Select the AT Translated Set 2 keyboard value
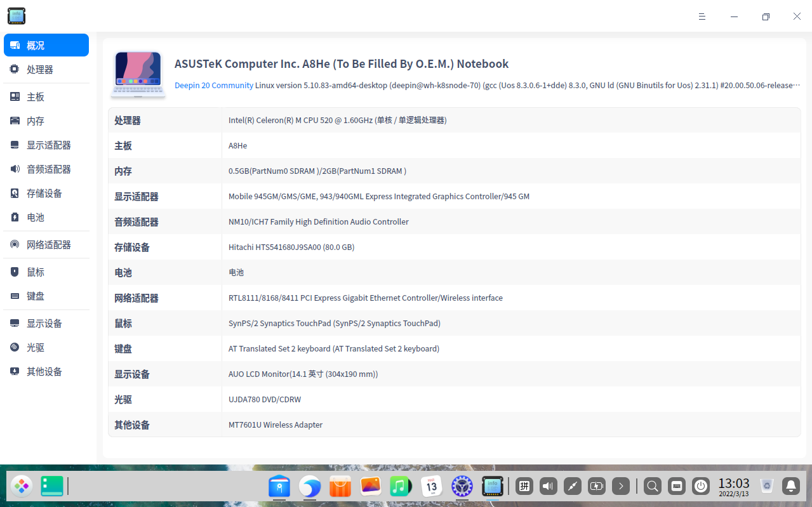This screenshot has height=507, width=812. [x=334, y=348]
